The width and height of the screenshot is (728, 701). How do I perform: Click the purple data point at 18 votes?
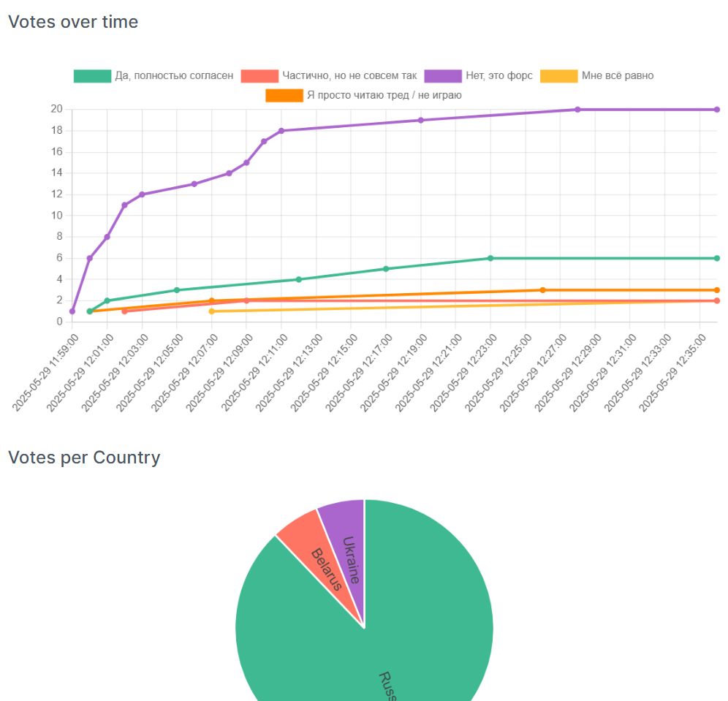tap(281, 131)
